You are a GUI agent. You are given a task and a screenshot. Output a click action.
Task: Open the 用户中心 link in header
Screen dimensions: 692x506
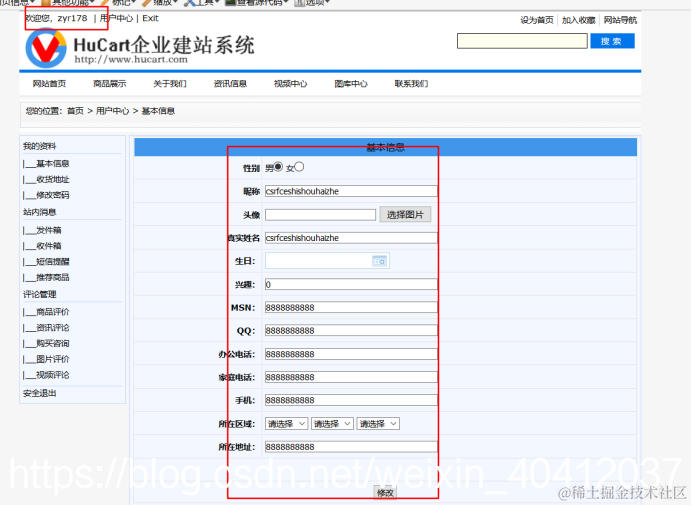coord(116,19)
